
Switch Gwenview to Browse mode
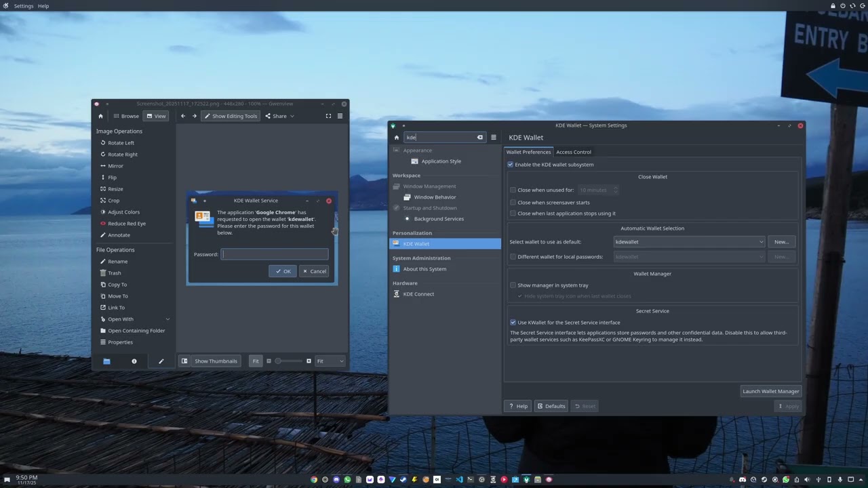pyautogui.click(x=126, y=116)
